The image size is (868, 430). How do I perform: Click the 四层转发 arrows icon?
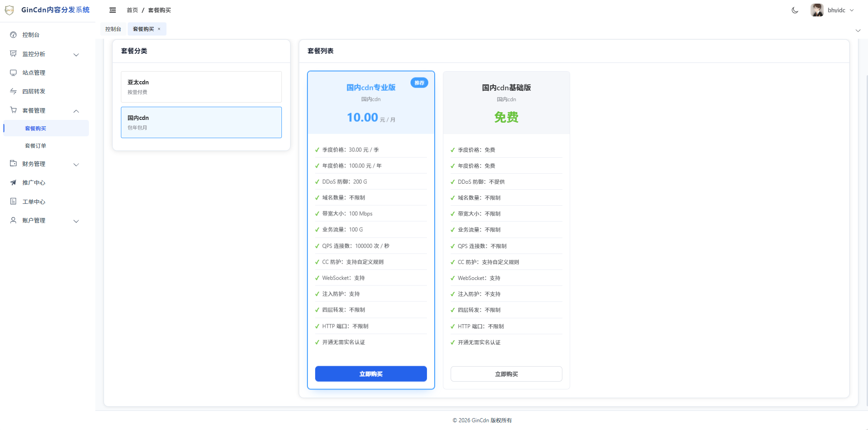pos(13,91)
